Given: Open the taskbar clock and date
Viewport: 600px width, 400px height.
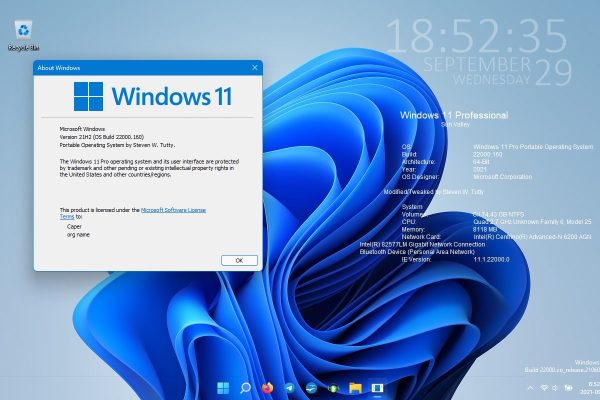Looking at the screenshot, I should [x=591, y=388].
